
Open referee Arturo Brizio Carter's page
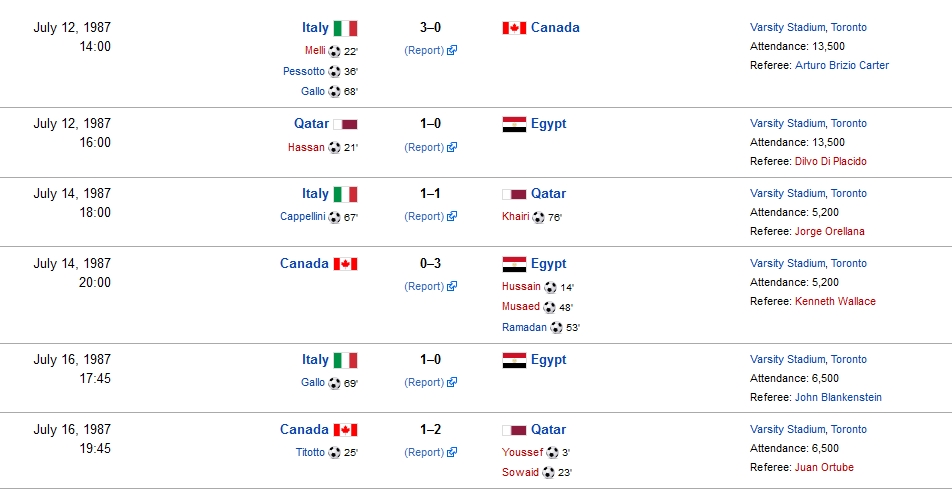pos(841,66)
